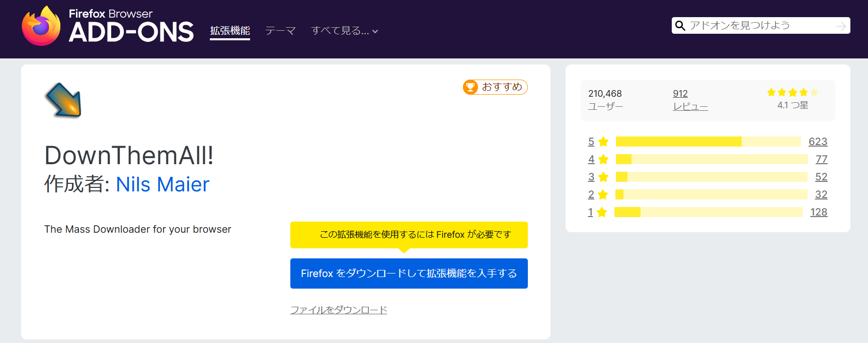Click the DownThemAll! heading text
Image resolution: width=868 pixels, height=343 pixels.
pyautogui.click(x=129, y=155)
